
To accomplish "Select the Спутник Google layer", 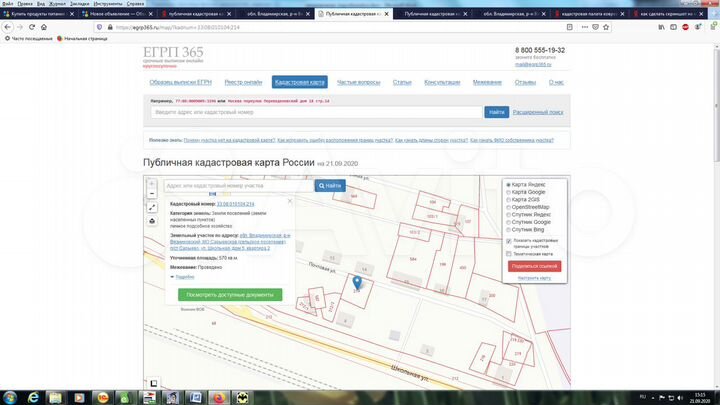I will point(508,222).
